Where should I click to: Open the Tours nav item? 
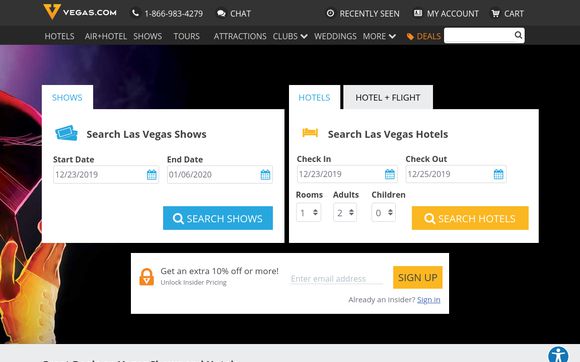tap(186, 36)
